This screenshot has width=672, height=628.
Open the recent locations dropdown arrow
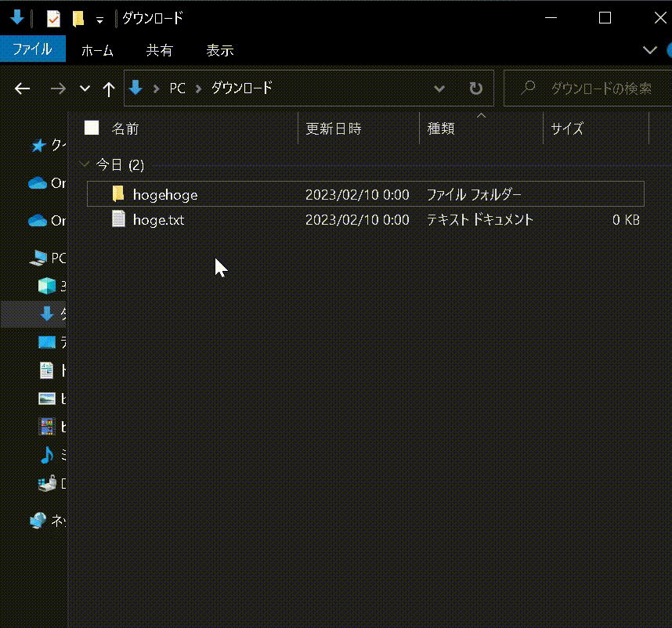[85, 88]
